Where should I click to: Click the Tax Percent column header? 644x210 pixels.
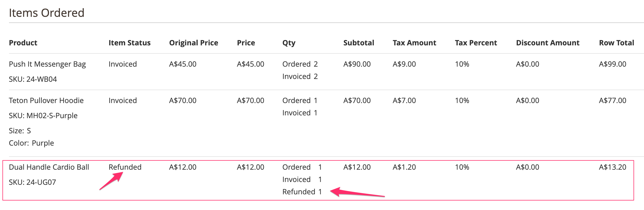[476, 43]
